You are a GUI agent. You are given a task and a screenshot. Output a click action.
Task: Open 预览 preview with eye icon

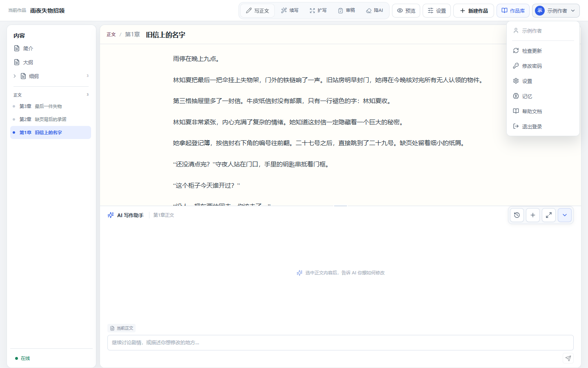pyautogui.click(x=406, y=11)
